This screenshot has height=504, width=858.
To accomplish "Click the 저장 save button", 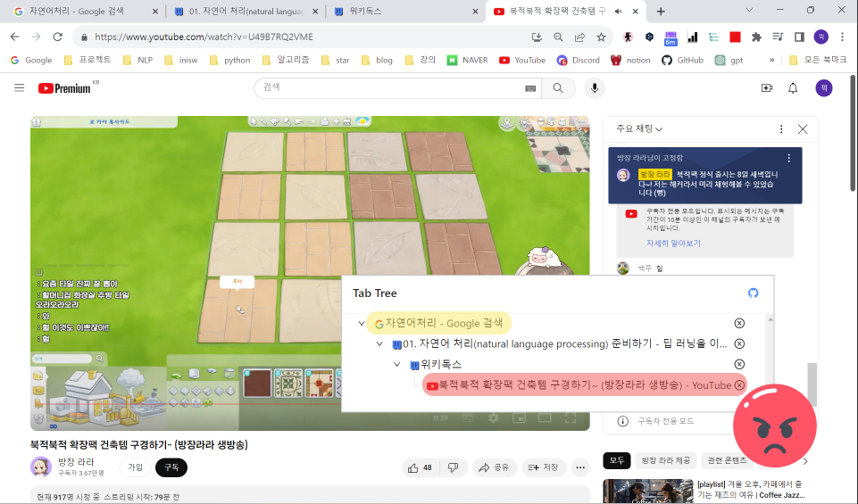I will [x=544, y=467].
